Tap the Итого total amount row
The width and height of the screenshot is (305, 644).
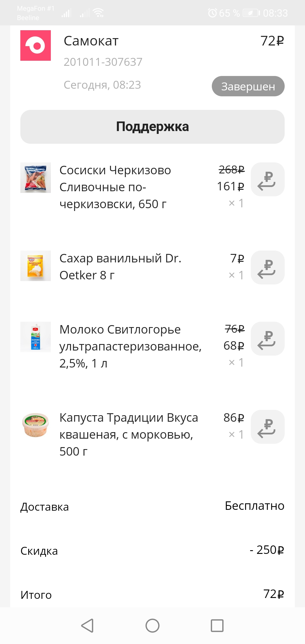(152, 595)
